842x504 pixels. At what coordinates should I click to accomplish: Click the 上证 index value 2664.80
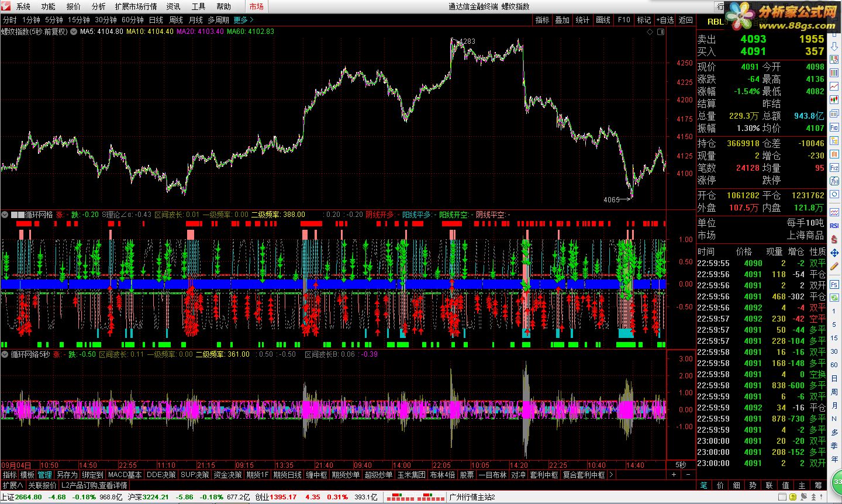pyautogui.click(x=29, y=497)
